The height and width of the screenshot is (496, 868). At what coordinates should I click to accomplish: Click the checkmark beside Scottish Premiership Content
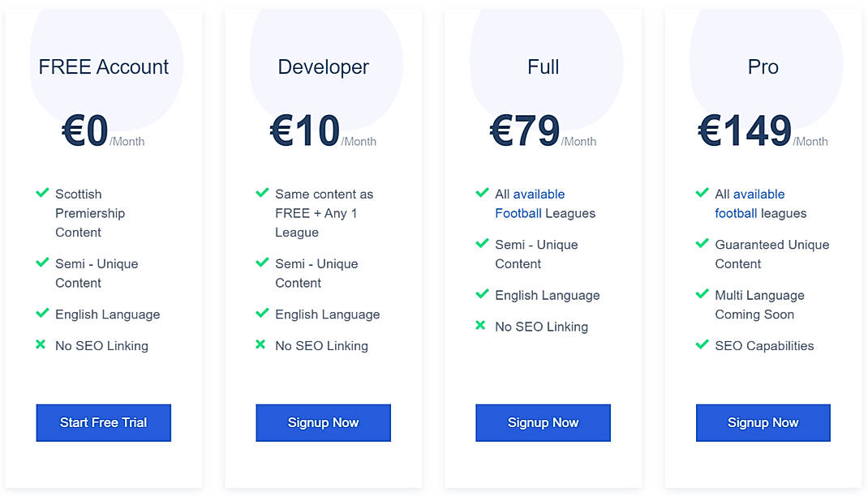[x=42, y=193]
